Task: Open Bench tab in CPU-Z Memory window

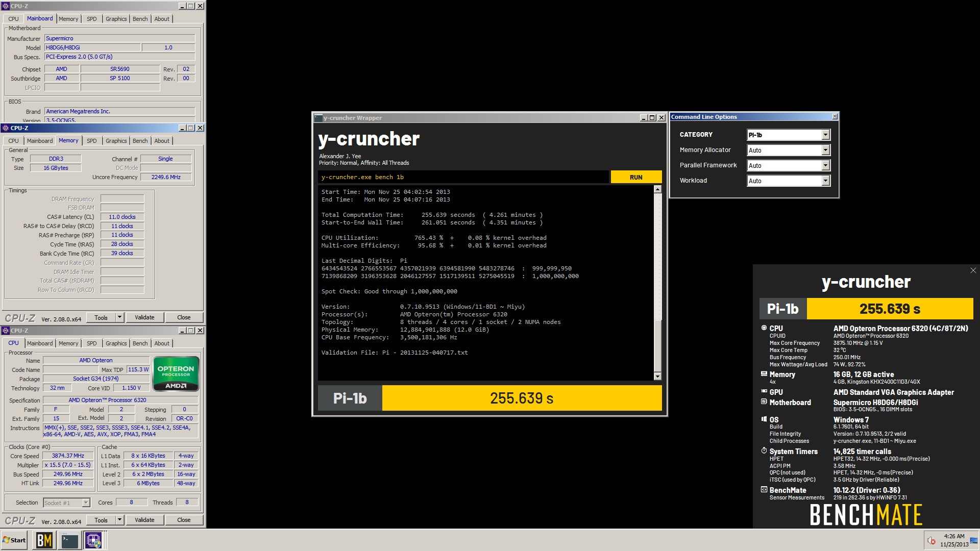Action: (x=140, y=141)
